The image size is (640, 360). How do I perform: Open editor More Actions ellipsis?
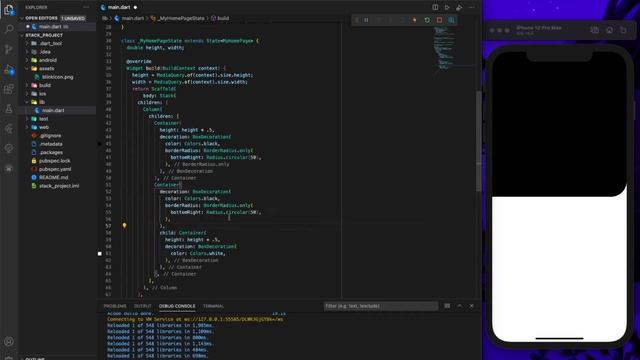pos(471,7)
